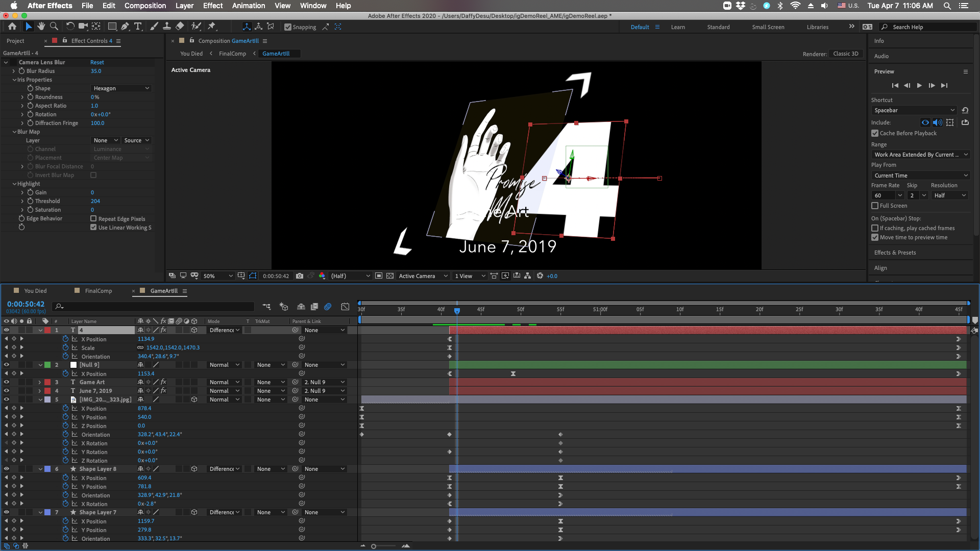Enable Full Screen preview checkbox
This screenshot has height=551, width=980.
pos(875,206)
